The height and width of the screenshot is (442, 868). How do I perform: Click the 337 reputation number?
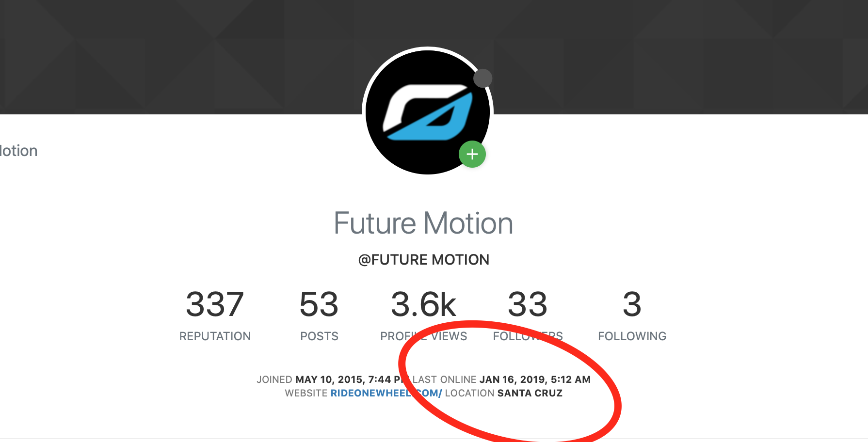click(x=215, y=304)
